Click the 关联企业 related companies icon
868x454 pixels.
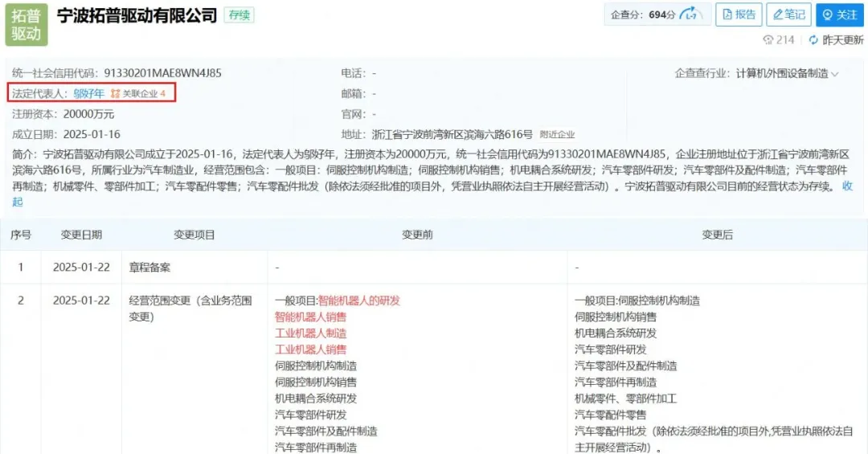pos(115,94)
